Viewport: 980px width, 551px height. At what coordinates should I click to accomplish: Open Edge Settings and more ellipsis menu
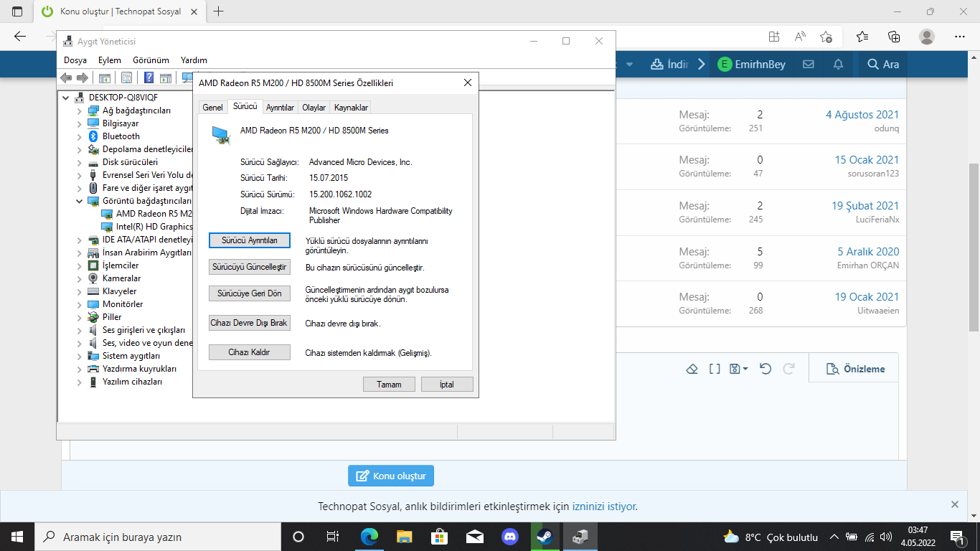click(x=960, y=37)
